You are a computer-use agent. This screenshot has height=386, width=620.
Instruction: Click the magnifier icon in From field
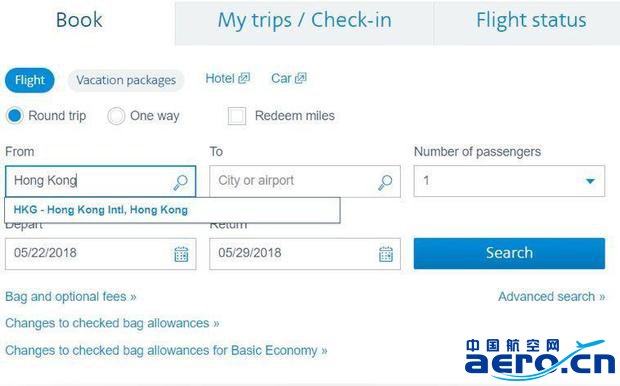180,182
